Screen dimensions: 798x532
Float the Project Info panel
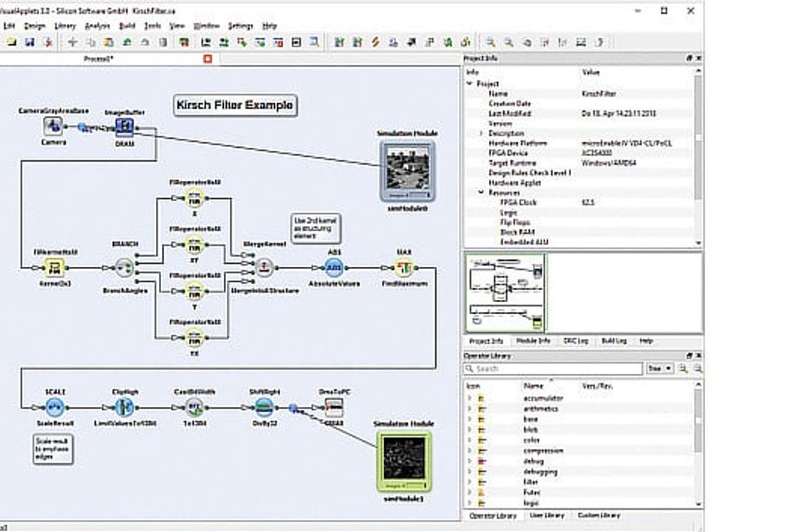tap(689, 58)
